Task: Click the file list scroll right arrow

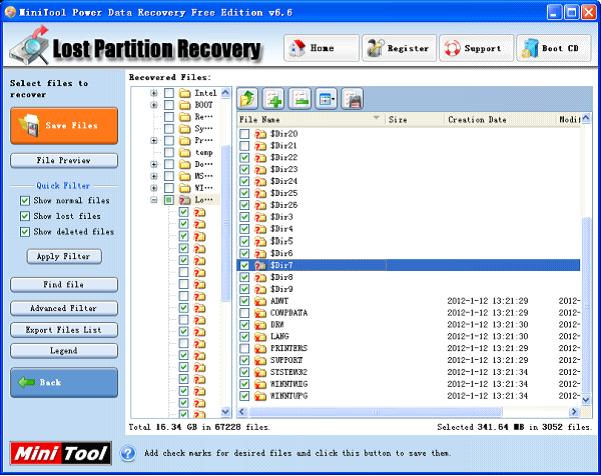Action: [573, 412]
